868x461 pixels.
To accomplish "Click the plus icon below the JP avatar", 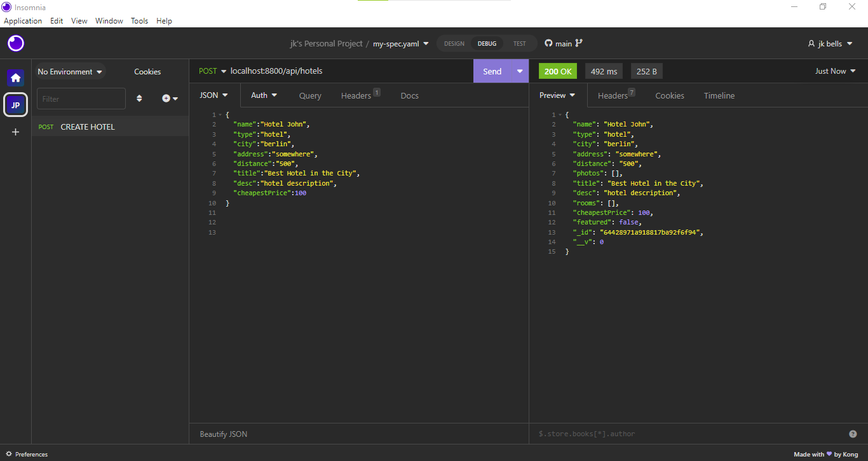I will [x=15, y=132].
